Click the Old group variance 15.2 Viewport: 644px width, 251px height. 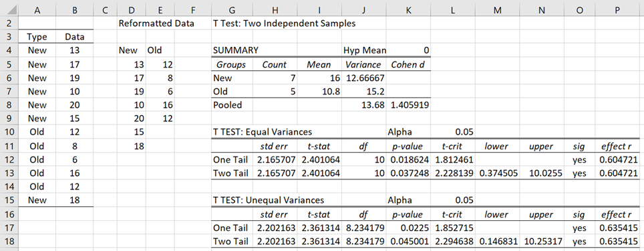point(363,91)
